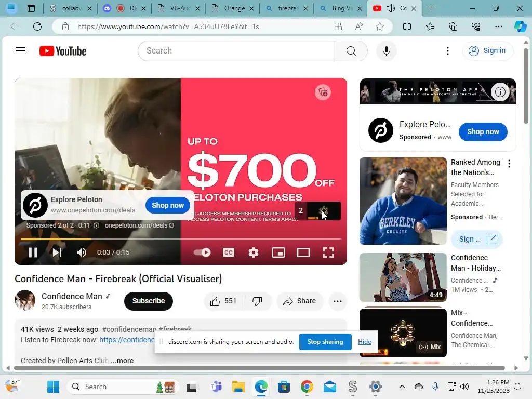
Task: Switch to the firebreak search tab
Action: pyautogui.click(x=286, y=8)
